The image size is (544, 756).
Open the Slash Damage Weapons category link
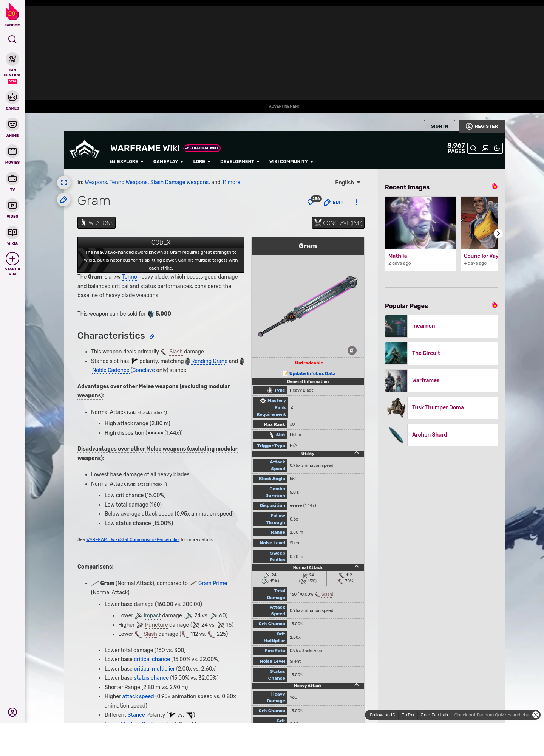coord(179,182)
